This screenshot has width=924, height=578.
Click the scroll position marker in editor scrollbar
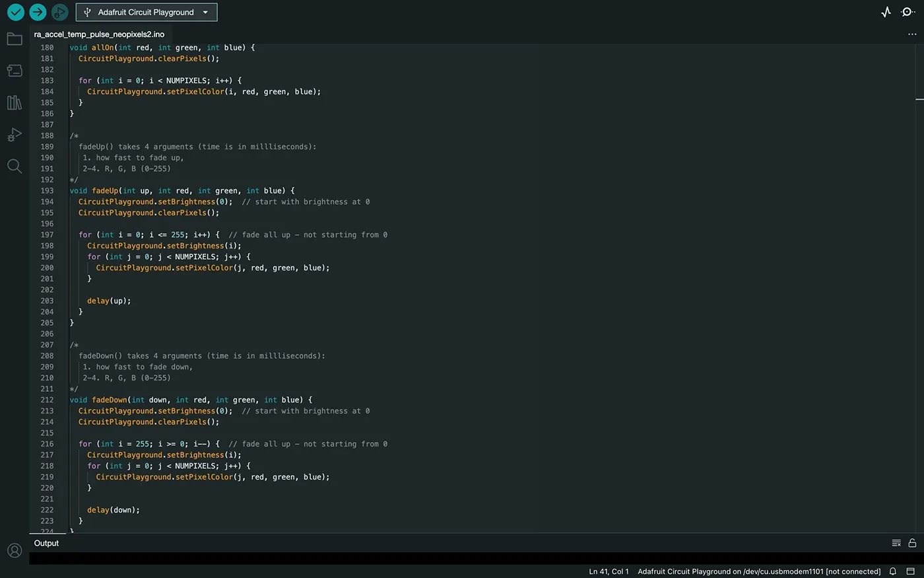(x=919, y=99)
